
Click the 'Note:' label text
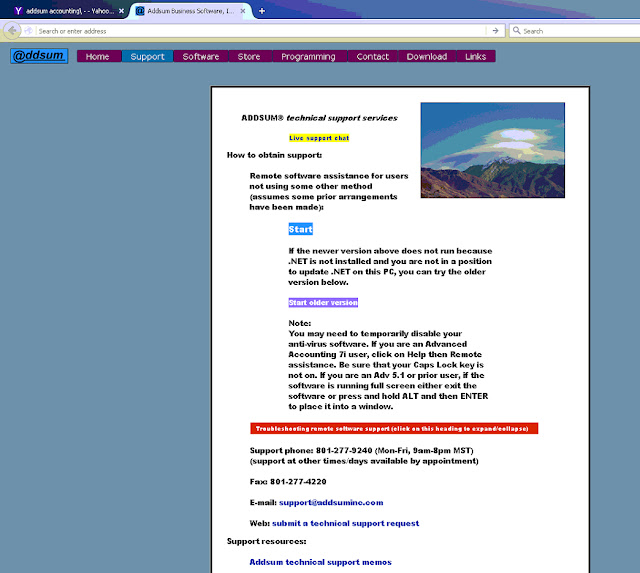300,323
